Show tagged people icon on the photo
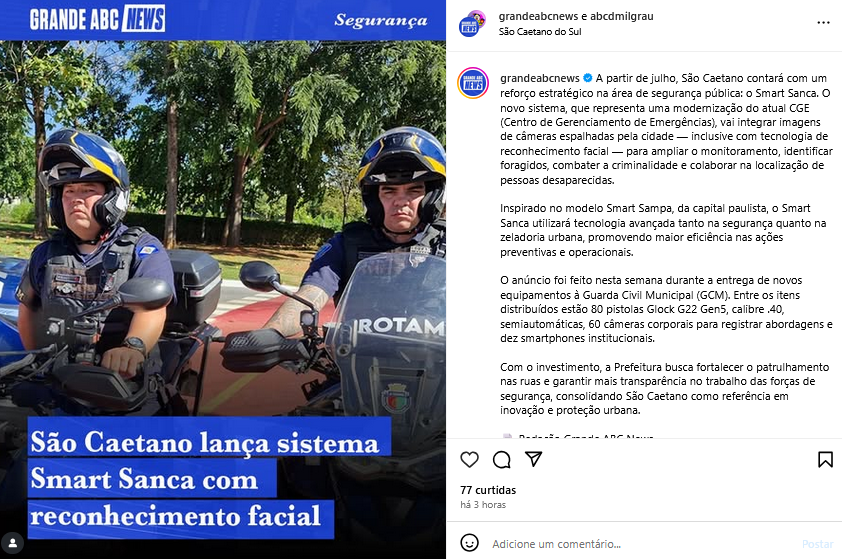 [x=13, y=543]
